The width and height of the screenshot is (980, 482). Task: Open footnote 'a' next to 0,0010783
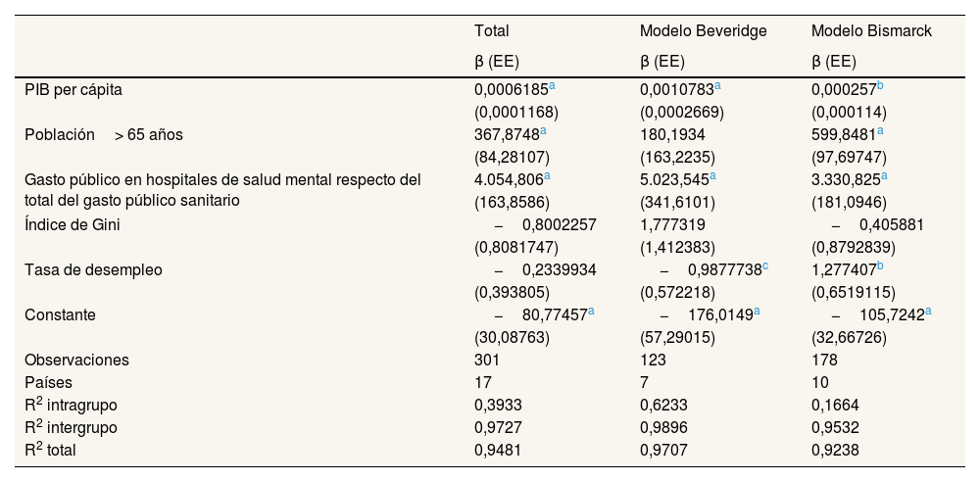pos(718,86)
